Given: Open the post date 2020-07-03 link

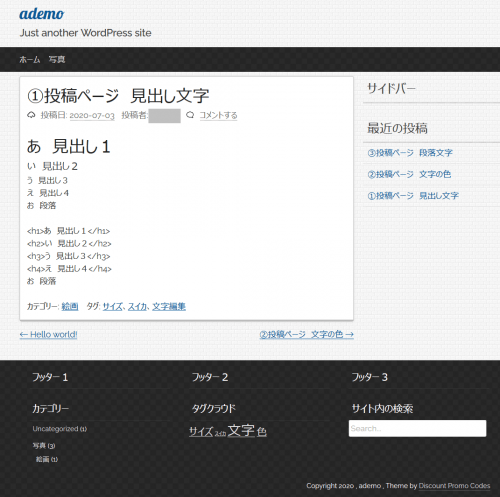Looking at the screenshot, I should pos(92,116).
